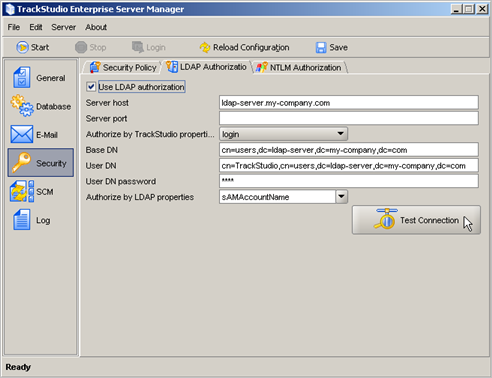Open the Edit menu
The width and height of the screenshot is (492, 378).
tap(36, 27)
